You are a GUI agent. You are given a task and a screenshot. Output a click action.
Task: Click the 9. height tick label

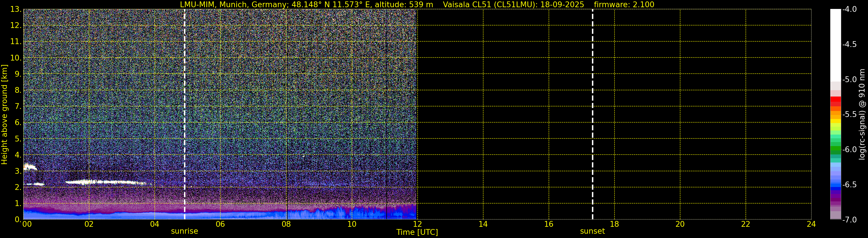pos(18,74)
